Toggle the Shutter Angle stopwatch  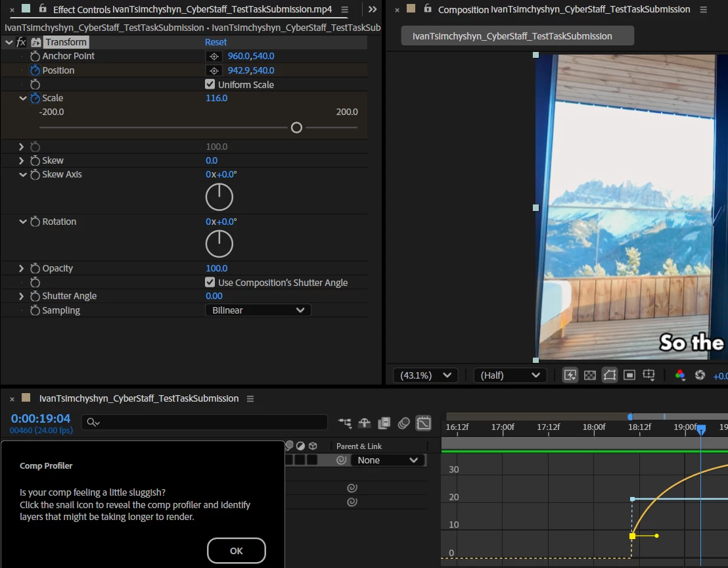pos(35,296)
